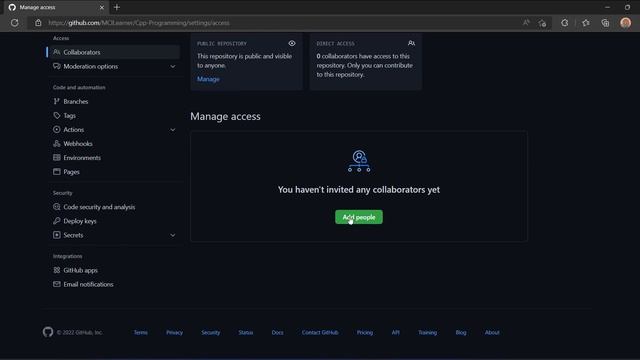The width and height of the screenshot is (640, 360).
Task: Open the Pricing footer link
Action: pos(365,333)
